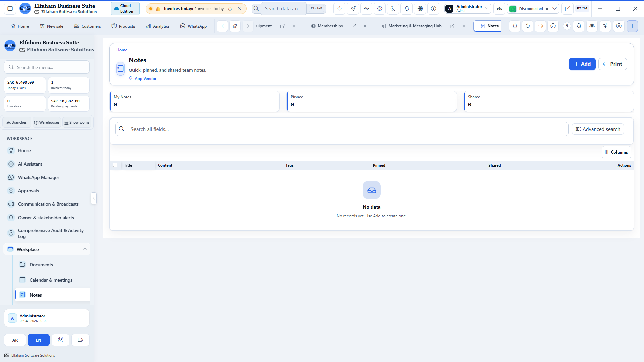Collapse the Workplace menu group

point(47,249)
